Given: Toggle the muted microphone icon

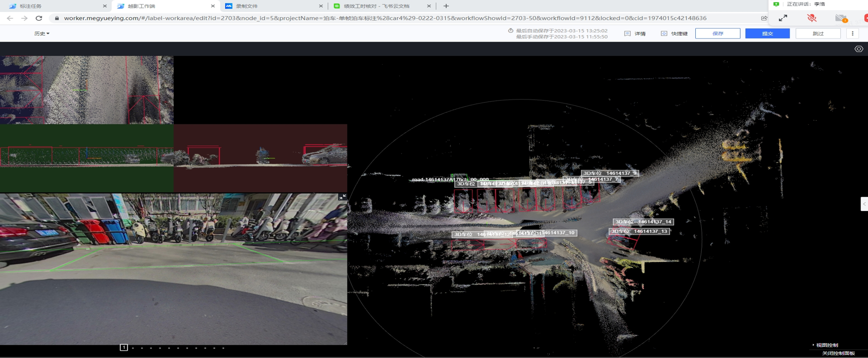Looking at the screenshot, I should (x=812, y=18).
